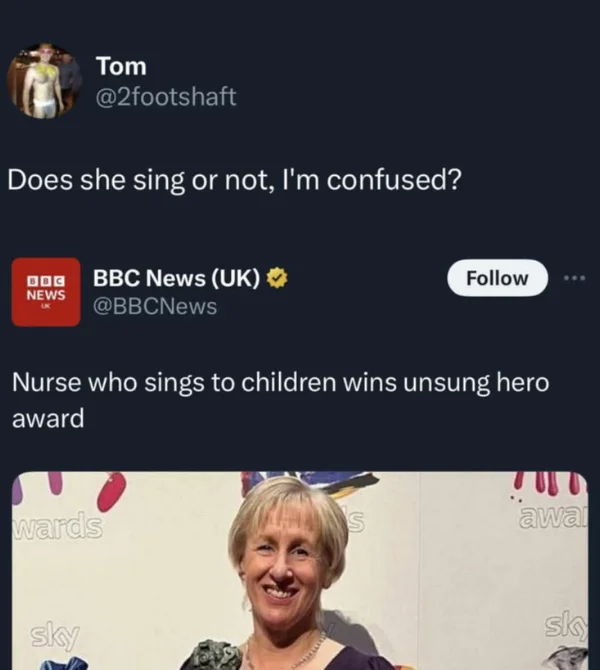Follow the BBC News (UK) account
Screen dimensions: 600x670
pos(497,278)
